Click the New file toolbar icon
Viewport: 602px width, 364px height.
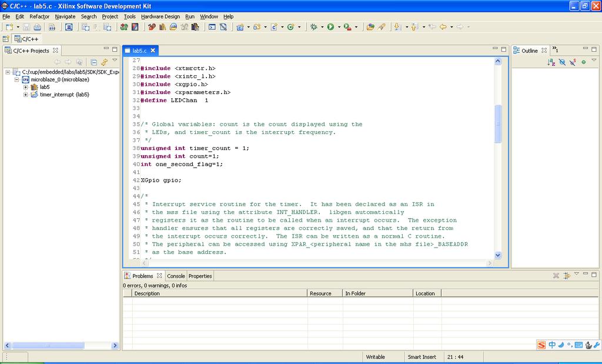click(9, 27)
